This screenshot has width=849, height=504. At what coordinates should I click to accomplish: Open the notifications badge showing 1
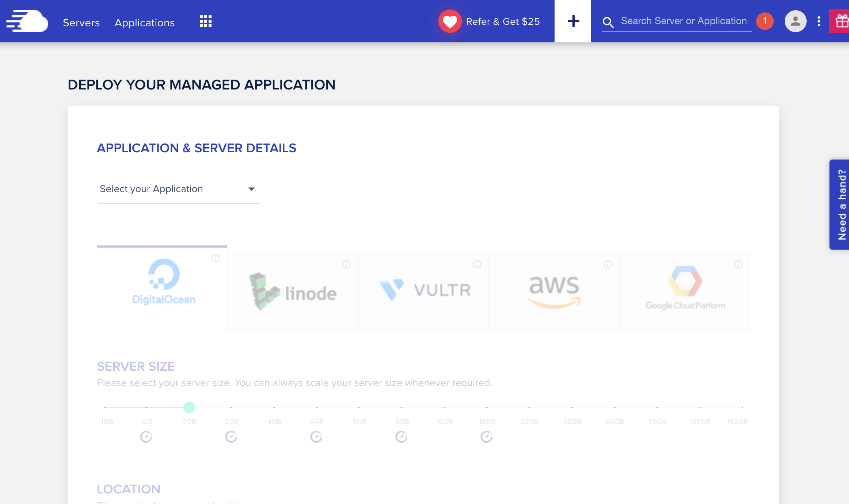(x=765, y=21)
